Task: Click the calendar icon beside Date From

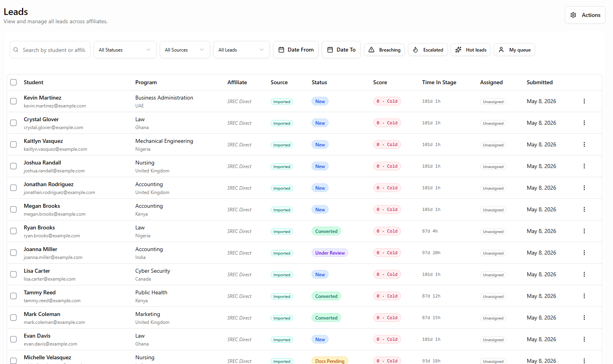Action: pyautogui.click(x=281, y=50)
